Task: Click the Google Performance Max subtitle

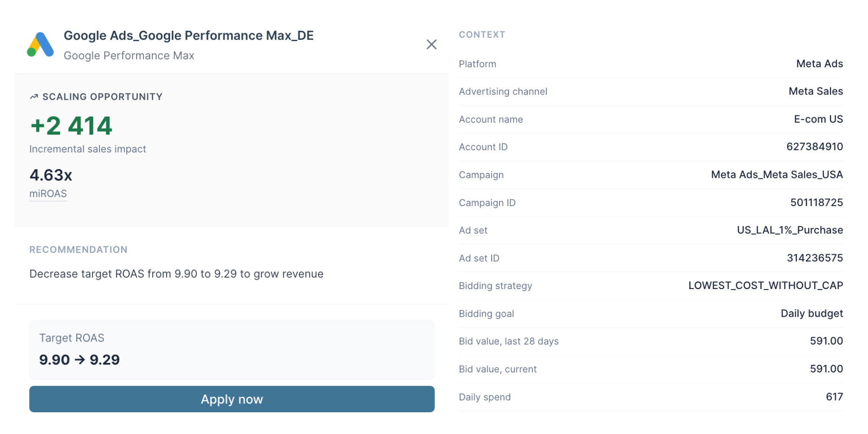Action: (129, 56)
